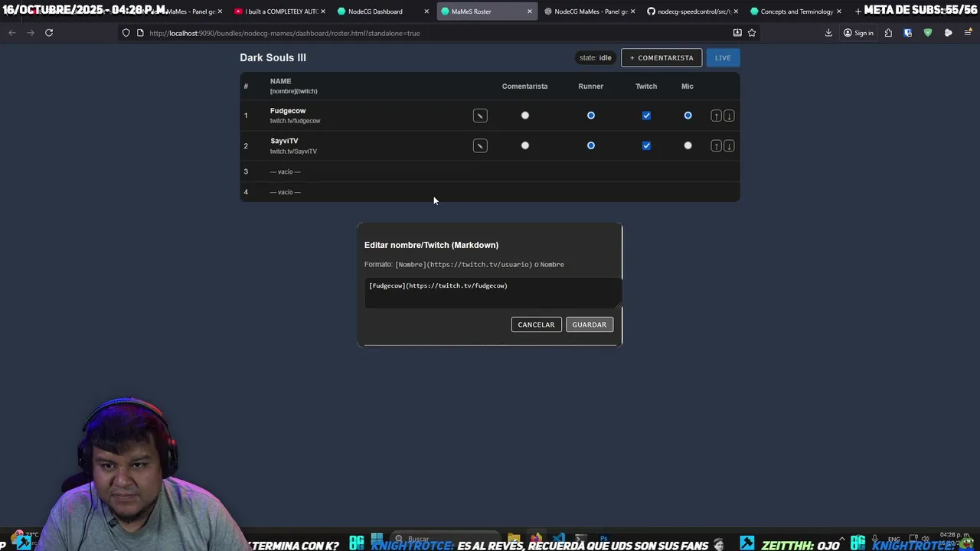Click the Mic column header
This screenshot has height=551, width=980.
point(688,86)
